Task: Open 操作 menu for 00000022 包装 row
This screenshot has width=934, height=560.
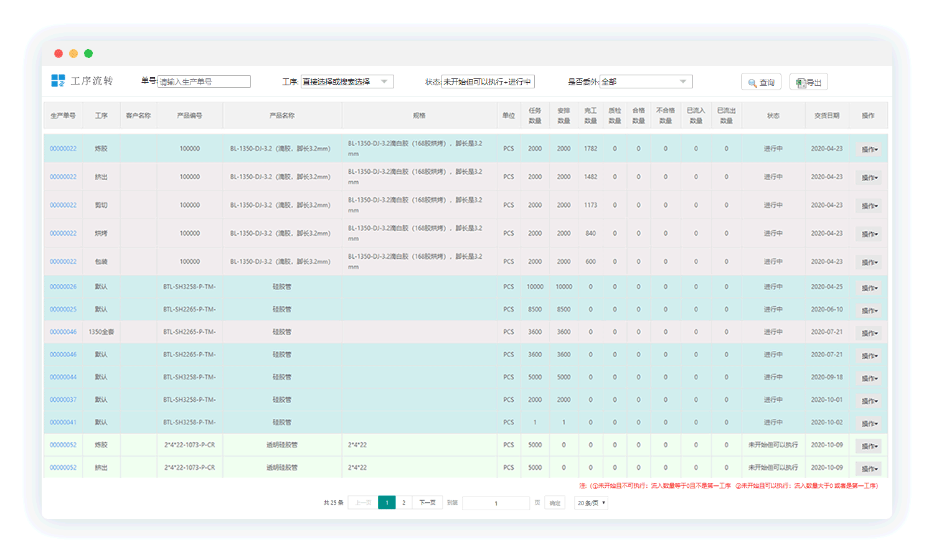Action: pyautogui.click(x=869, y=262)
